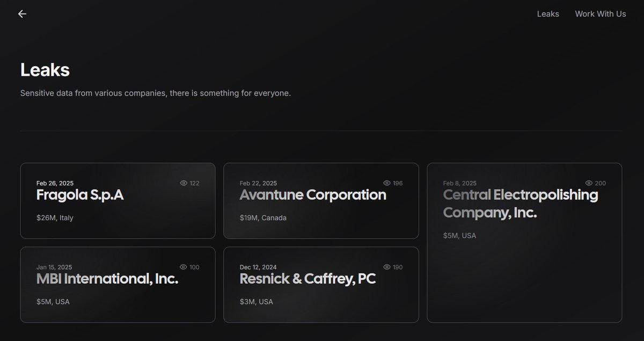The height and width of the screenshot is (341, 644).
Task: Click the Feb 8, 2025 date
Action: [460, 183]
